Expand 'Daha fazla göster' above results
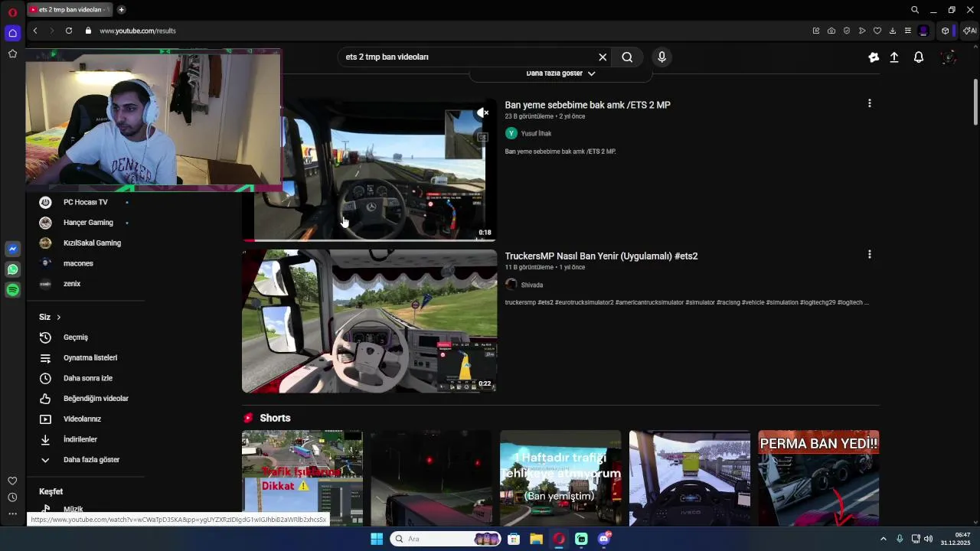The width and height of the screenshot is (980, 551). pos(560,73)
